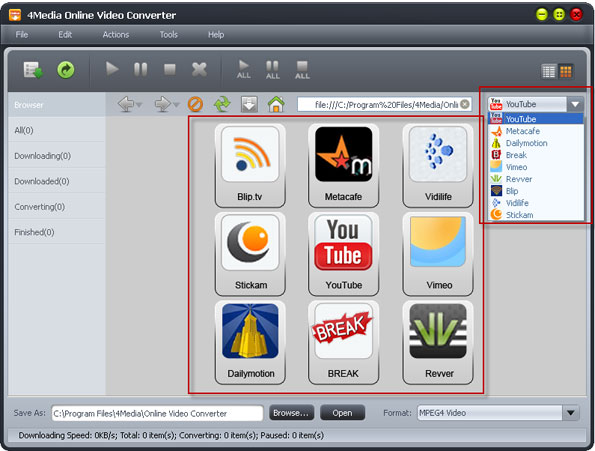The width and height of the screenshot is (595, 451).
Task: Switch to thumbnail grid view mode
Action: [565, 71]
